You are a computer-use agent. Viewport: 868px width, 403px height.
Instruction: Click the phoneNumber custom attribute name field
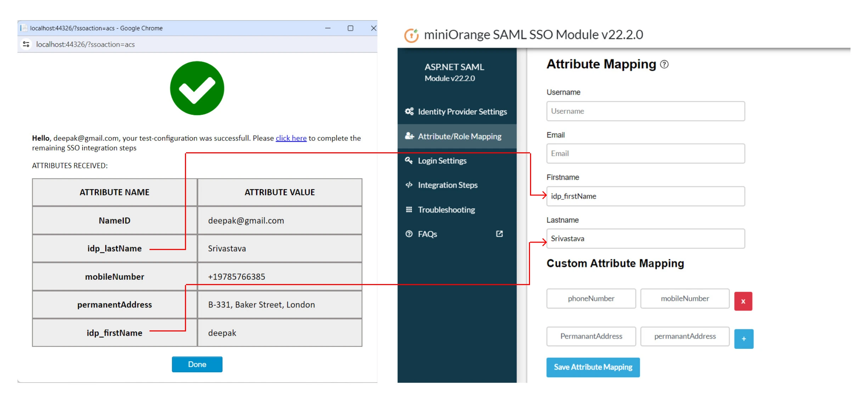pos(591,299)
